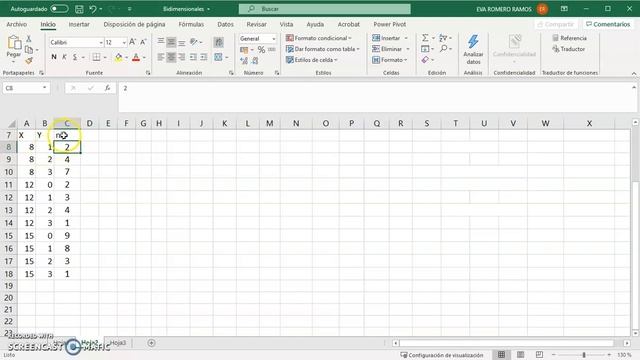Click the Accounting number format icon
The image size is (640, 360).
tap(244, 50)
